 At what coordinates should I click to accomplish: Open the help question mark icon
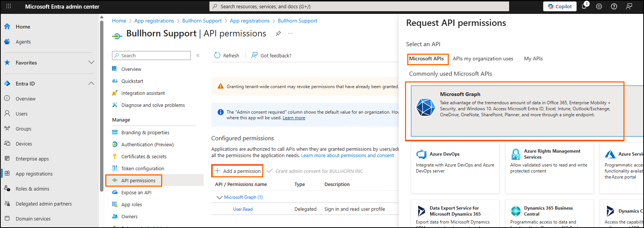click(x=614, y=6)
